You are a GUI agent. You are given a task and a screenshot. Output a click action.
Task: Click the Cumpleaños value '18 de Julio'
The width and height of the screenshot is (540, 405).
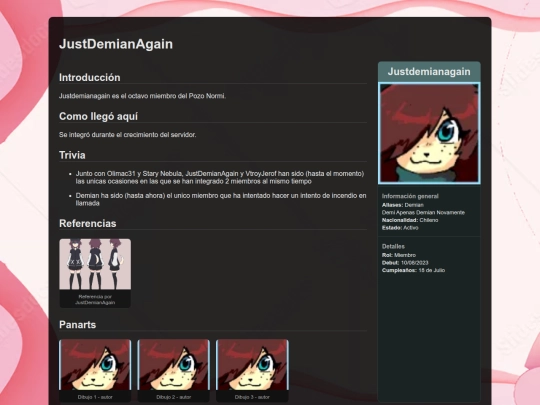click(x=432, y=270)
